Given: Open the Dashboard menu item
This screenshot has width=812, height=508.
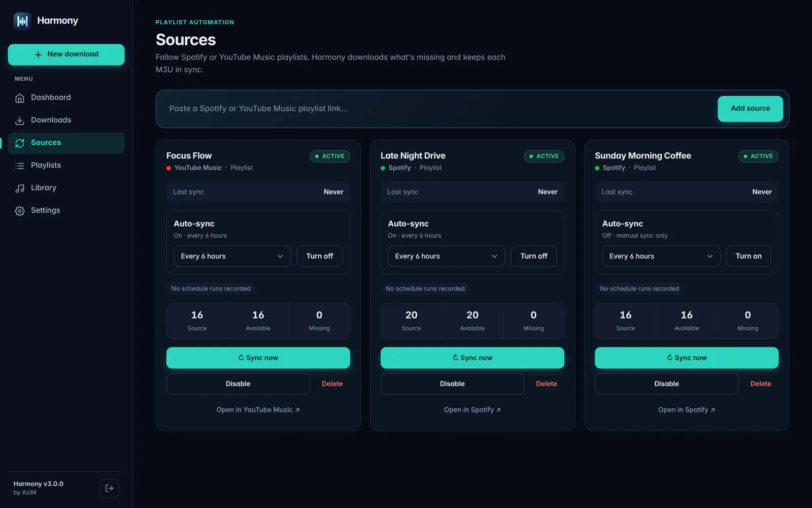Looking at the screenshot, I should 66,98.
